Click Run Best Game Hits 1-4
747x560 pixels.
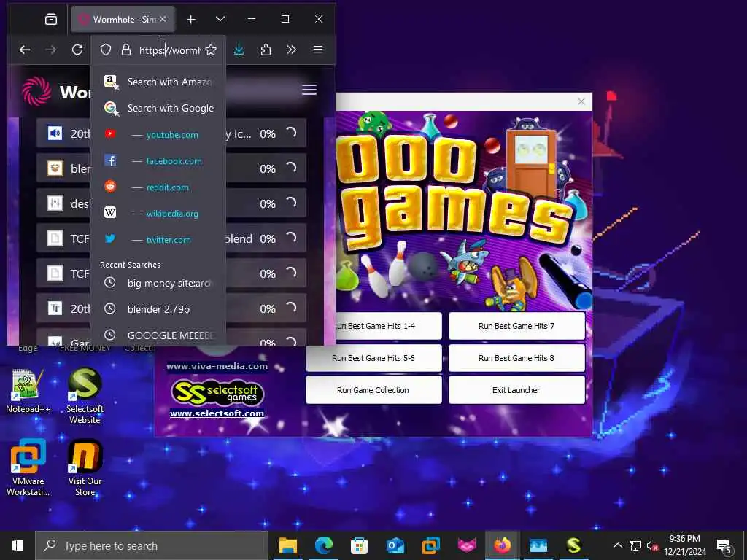(388, 326)
